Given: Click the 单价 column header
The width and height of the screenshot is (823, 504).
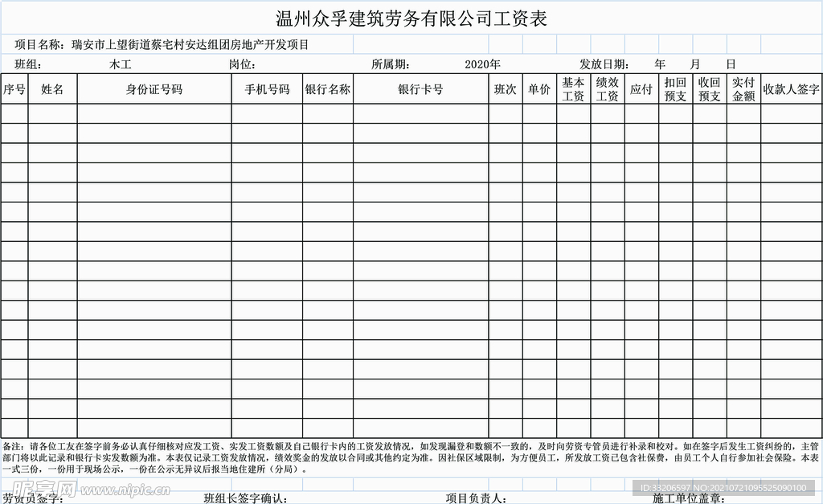Looking at the screenshot, I should point(539,88).
